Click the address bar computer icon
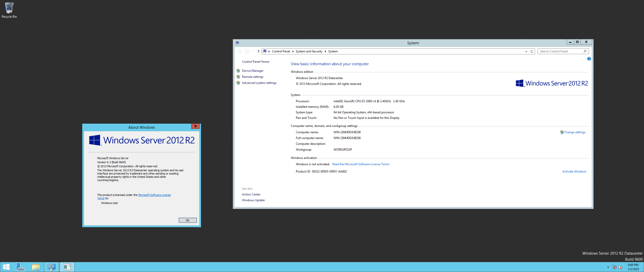This screenshot has width=644, height=272. [x=265, y=51]
